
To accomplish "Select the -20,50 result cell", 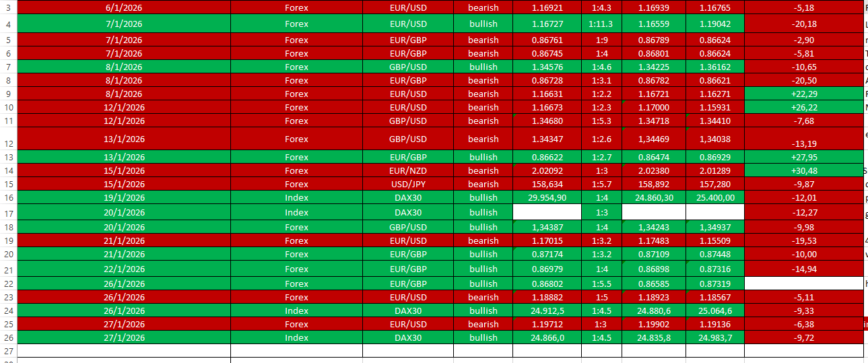I will (x=804, y=80).
